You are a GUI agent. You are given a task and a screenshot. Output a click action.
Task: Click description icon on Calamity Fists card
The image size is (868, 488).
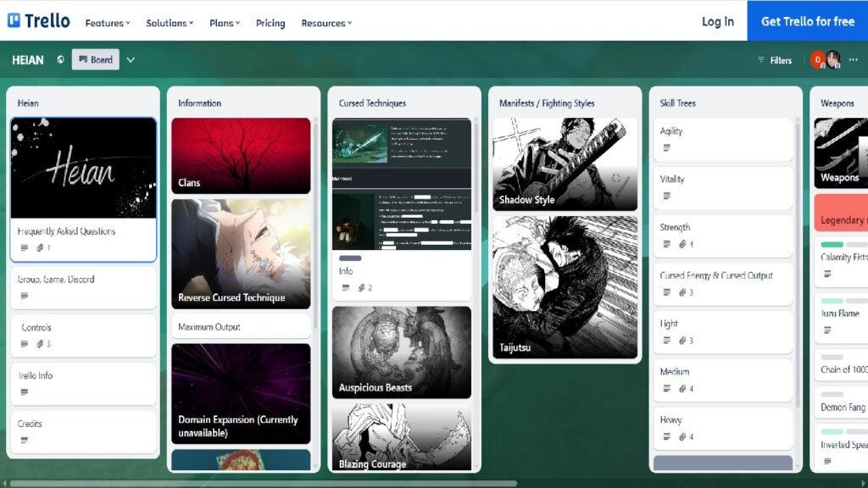(827, 274)
